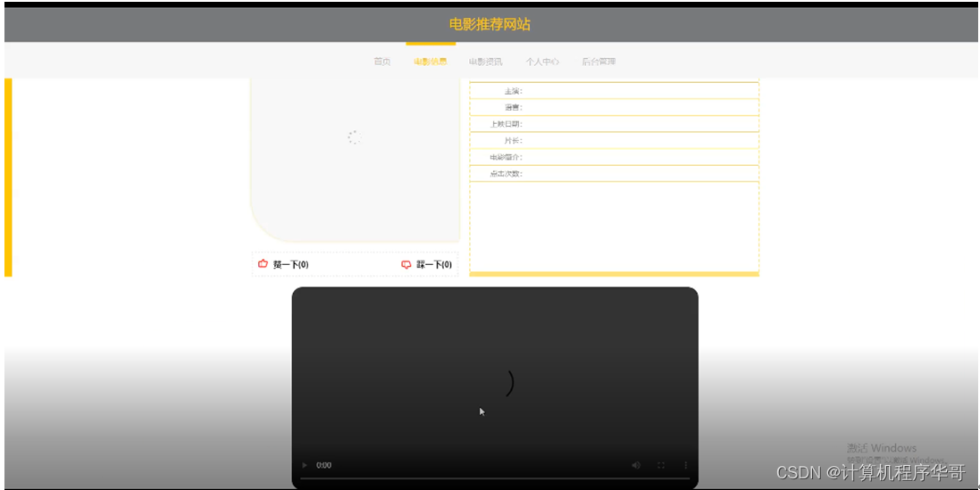Click the 上映日期: field row
The height and width of the screenshot is (490, 980).
coord(615,124)
